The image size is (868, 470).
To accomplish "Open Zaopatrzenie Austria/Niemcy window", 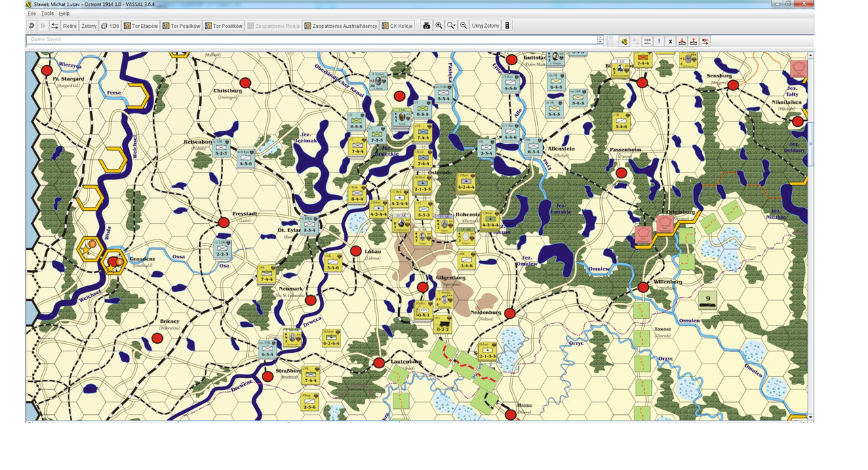I will point(340,26).
